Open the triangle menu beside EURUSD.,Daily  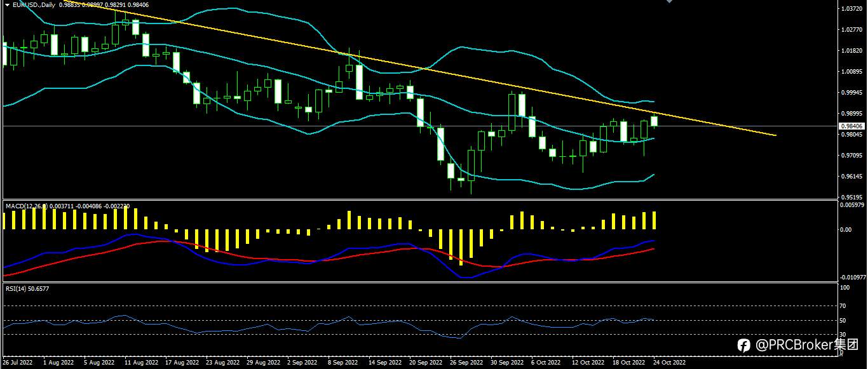pyautogui.click(x=6, y=4)
